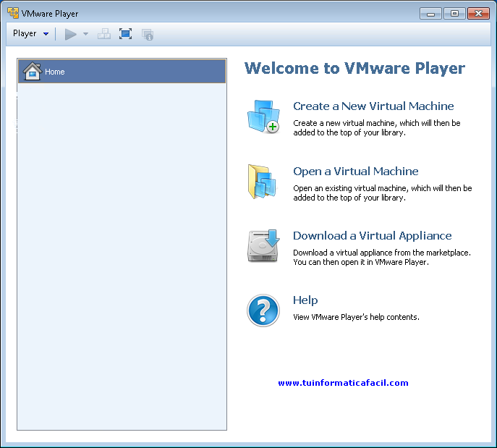497x448 pixels.
Task: Click the Create a New Virtual Machine link
Action: (x=373, y=106)
